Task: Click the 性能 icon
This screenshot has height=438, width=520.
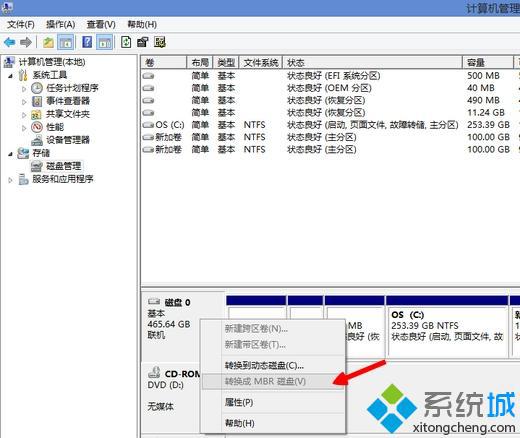Action: 37,127
